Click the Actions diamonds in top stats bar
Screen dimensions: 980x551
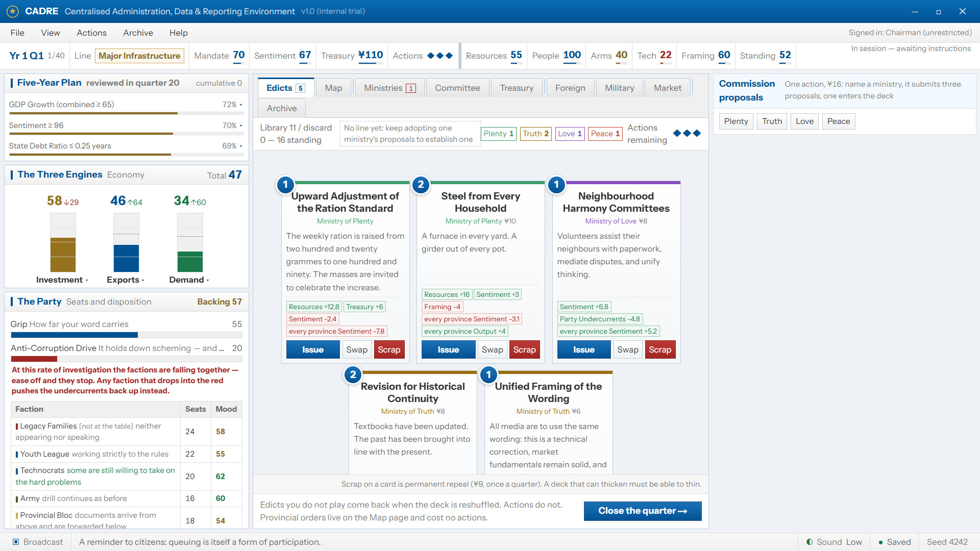pyautogui.click(x=439, y=56)
